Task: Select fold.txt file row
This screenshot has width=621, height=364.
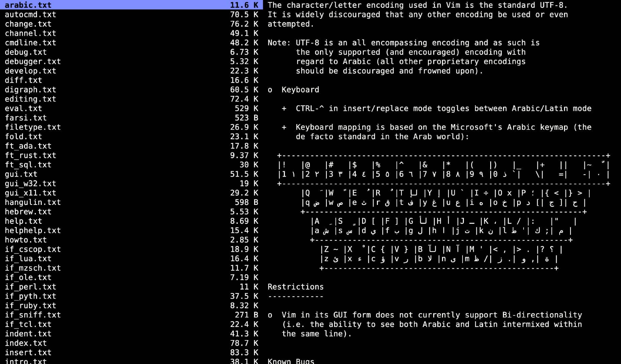Action: pos(131,136)
